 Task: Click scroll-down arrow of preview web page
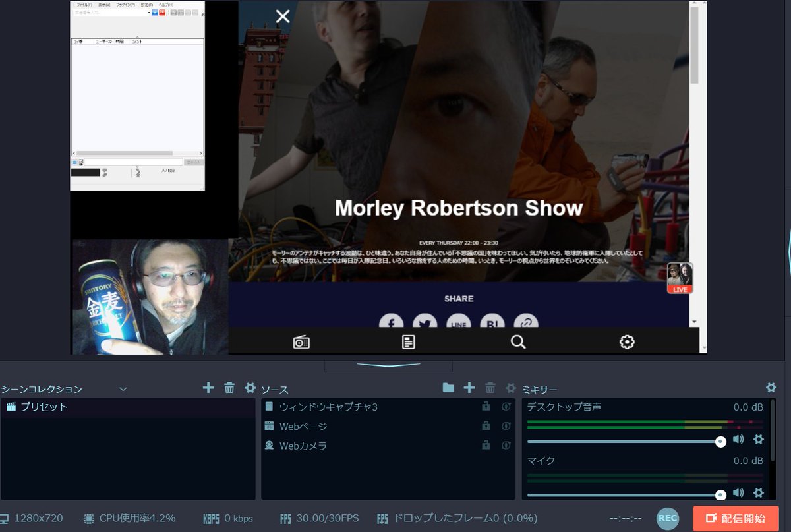tap(694, 322)
